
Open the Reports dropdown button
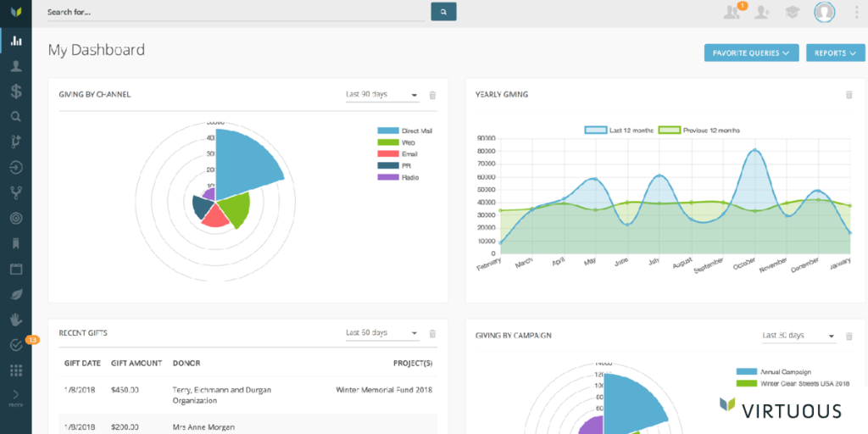coord(835,53)
